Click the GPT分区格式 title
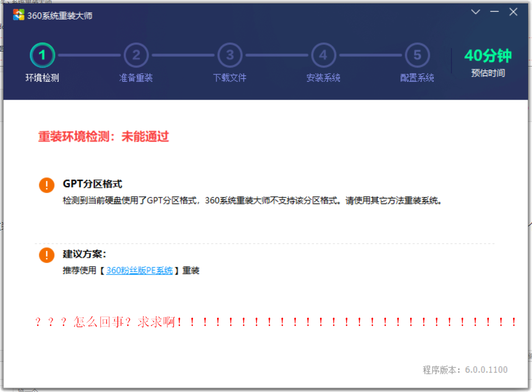Viewport: 532px width, 392px height. pyautogui.click(x=92, y=184)
